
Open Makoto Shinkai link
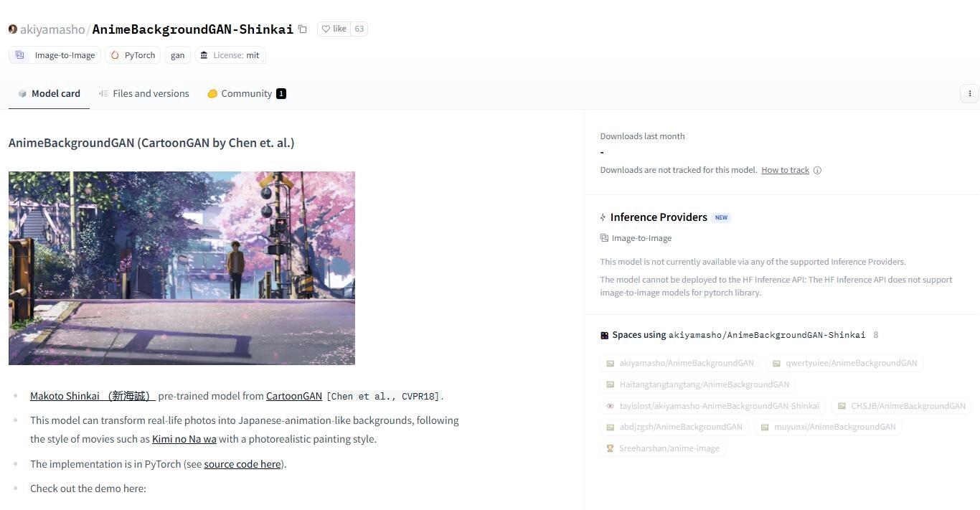click(x=93, y=396)
